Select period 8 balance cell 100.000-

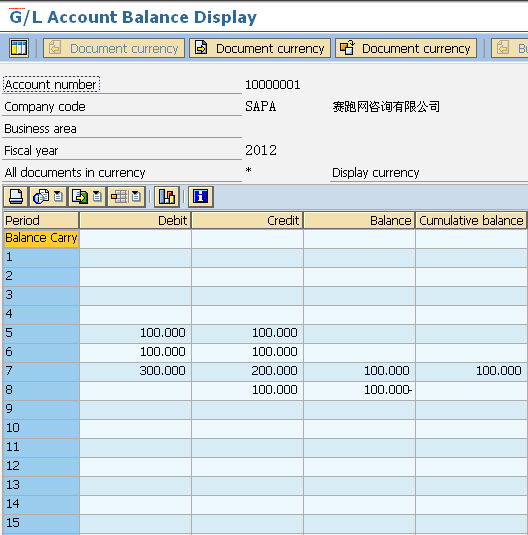(x=359, y=390)
